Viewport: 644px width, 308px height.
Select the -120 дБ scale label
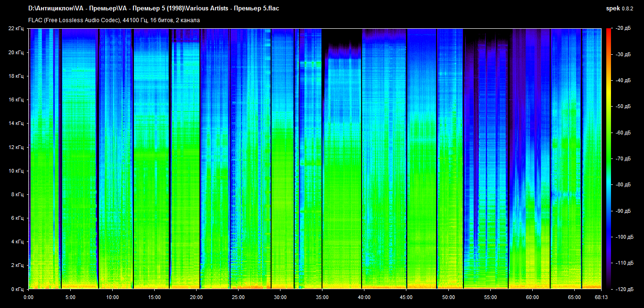pos(625,289)
